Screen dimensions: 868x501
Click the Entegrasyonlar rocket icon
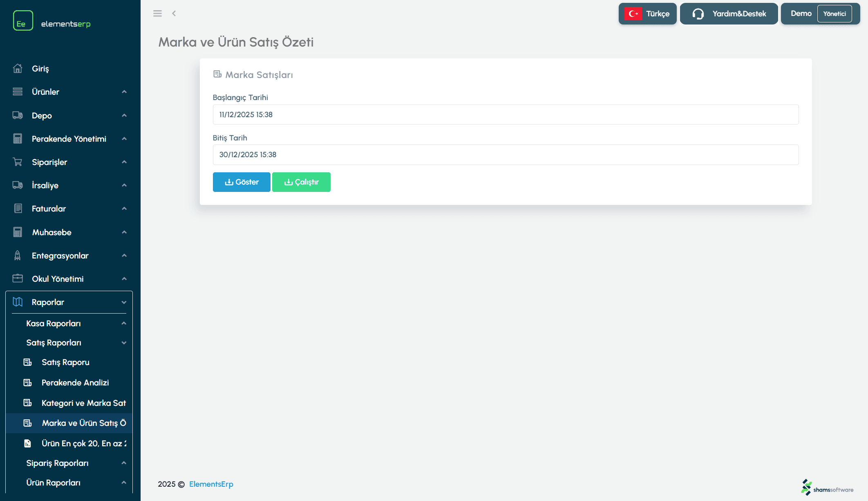click(18, 256)
